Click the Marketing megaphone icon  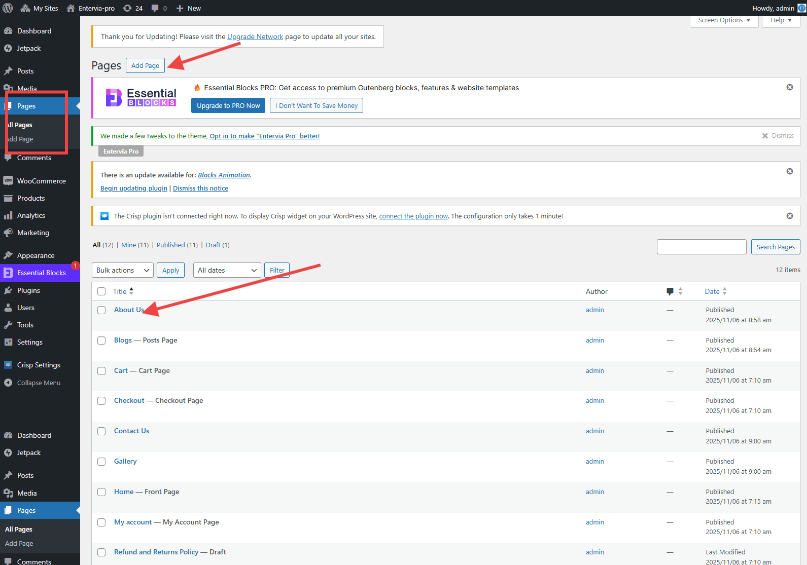pyautogui.click(x=8, y=232)
